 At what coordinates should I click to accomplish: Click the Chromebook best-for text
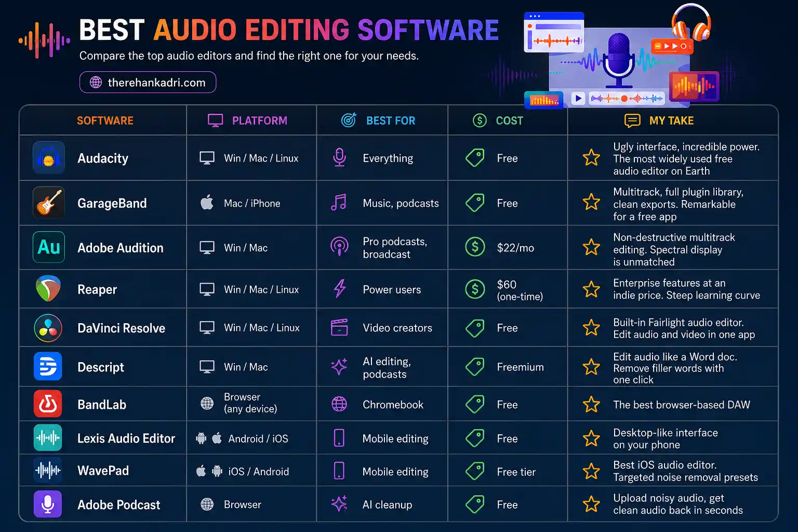point(393,405)
